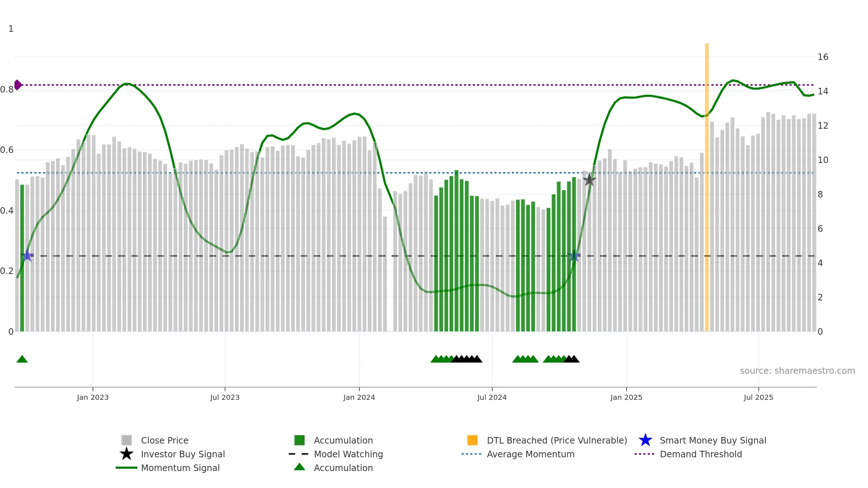Click the gray Close Price legend swatch
868x488 pixels.
[x=127, y=440]
